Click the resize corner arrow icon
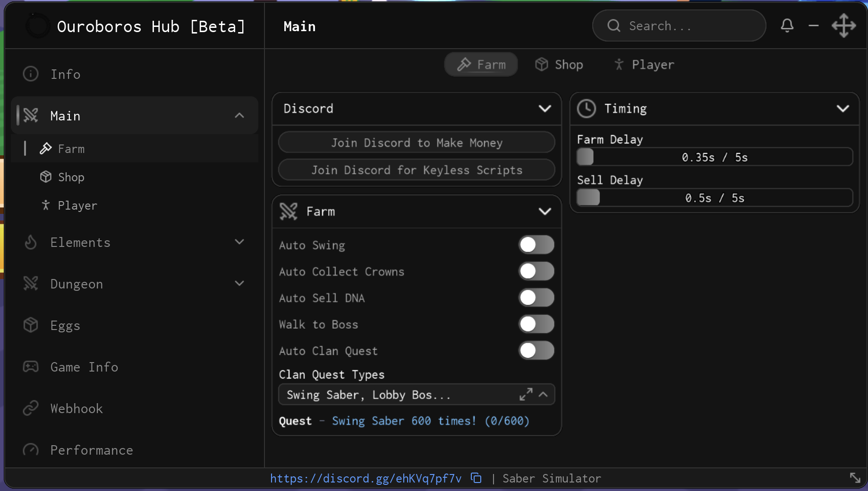This screenshot has width=868, height=491. pos(855,478)
